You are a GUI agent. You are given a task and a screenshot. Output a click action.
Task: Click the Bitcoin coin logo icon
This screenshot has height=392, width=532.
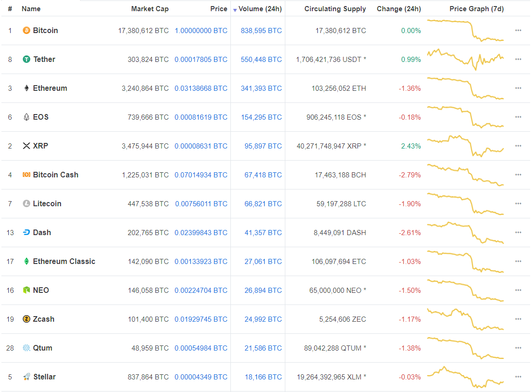[x=27, y=31]
